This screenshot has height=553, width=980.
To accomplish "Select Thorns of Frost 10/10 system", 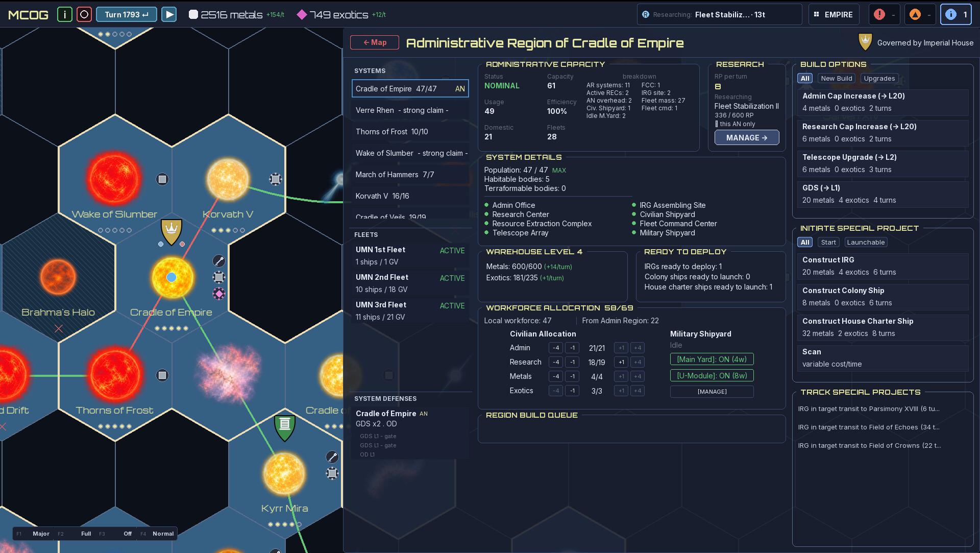I will click(410, 132).
